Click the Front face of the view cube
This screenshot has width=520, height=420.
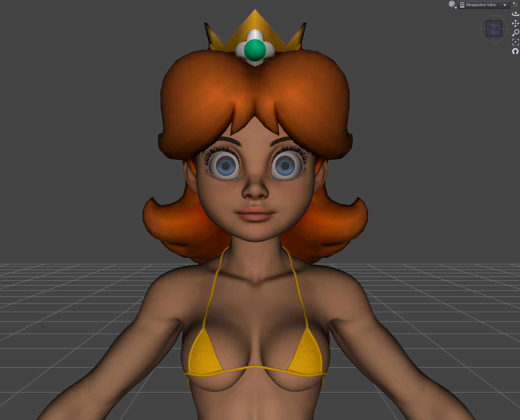pyautogui.click(x=494, y=29)
